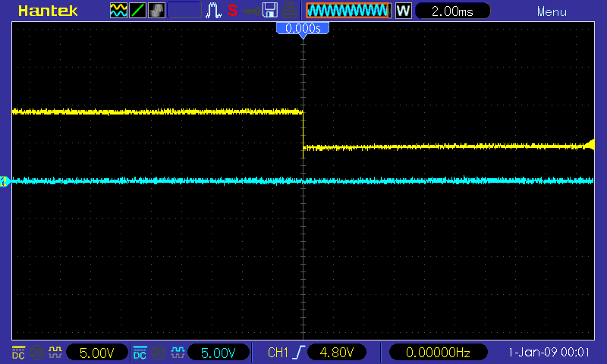This screenshot has height=364, width=607.
Task: Click the CH1 trigger source label
Action: pyautogui.click(x=278, y=353)
